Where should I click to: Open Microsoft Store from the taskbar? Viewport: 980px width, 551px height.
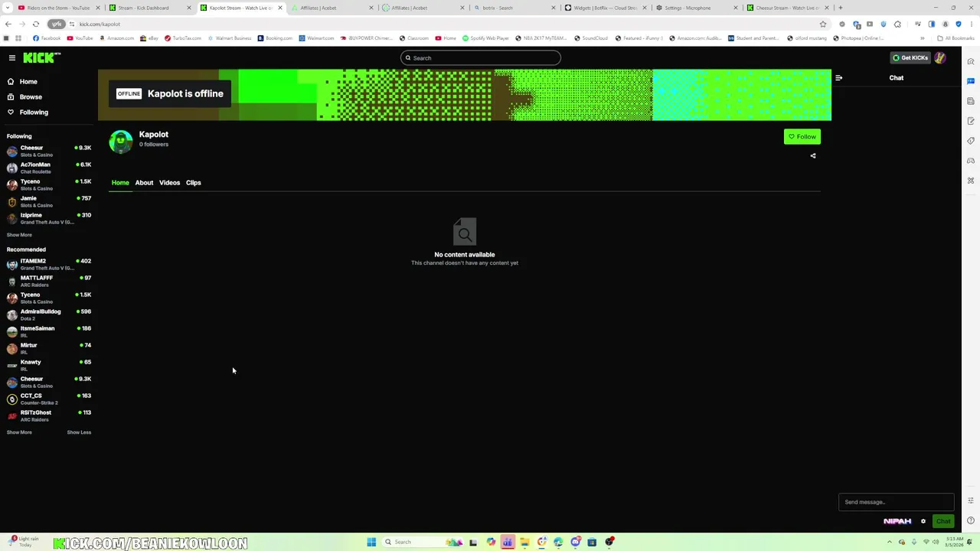[x=592, y=542]
